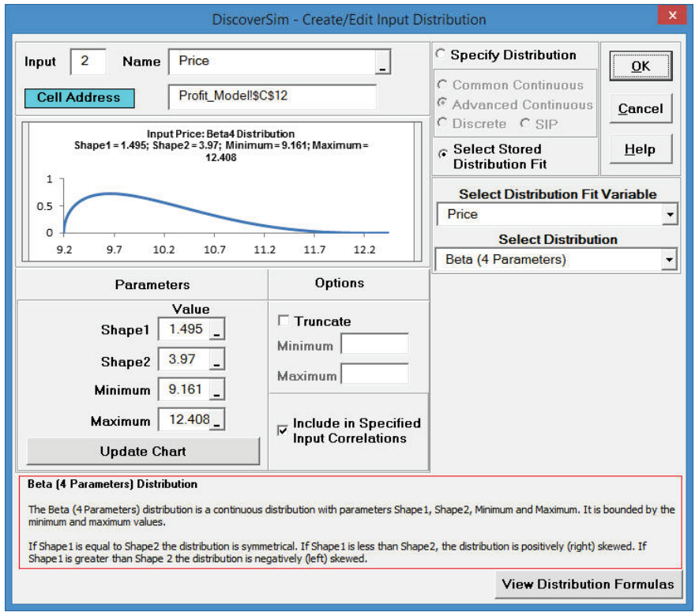699x616 pixels.
Task: Open View Distribution Formulas
Action: [588, 584]
